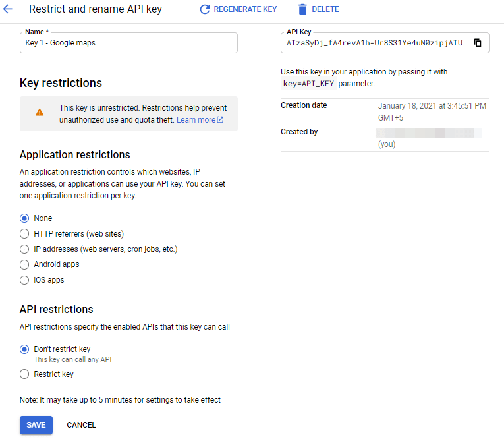Click the CANCEL button
Viewport: 504px width, 439px height.
click(x=81, y=425)
